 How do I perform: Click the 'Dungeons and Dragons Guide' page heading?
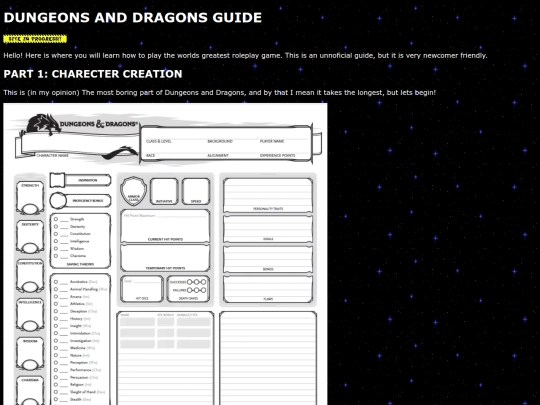click(x=133, y=18)
